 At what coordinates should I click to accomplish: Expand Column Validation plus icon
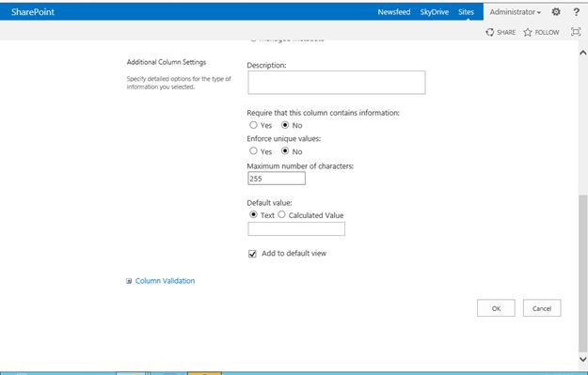[x=129, y=281]
